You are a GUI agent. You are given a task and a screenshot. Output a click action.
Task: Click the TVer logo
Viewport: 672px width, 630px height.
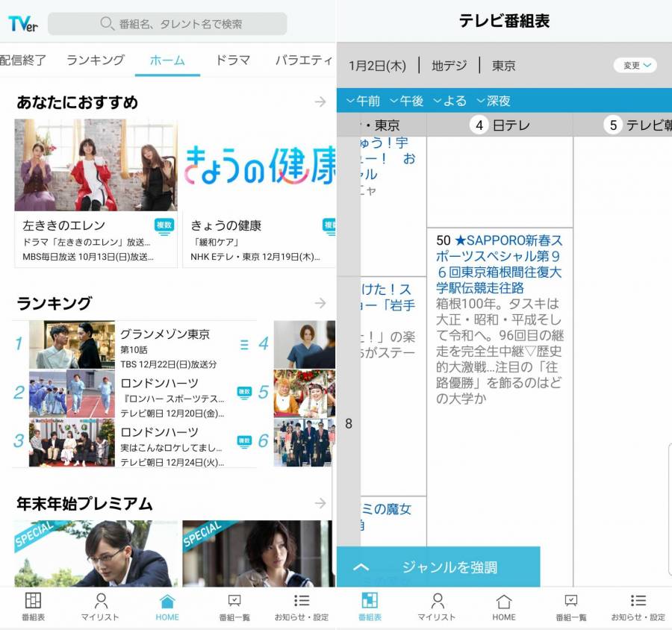coord(22,24)
